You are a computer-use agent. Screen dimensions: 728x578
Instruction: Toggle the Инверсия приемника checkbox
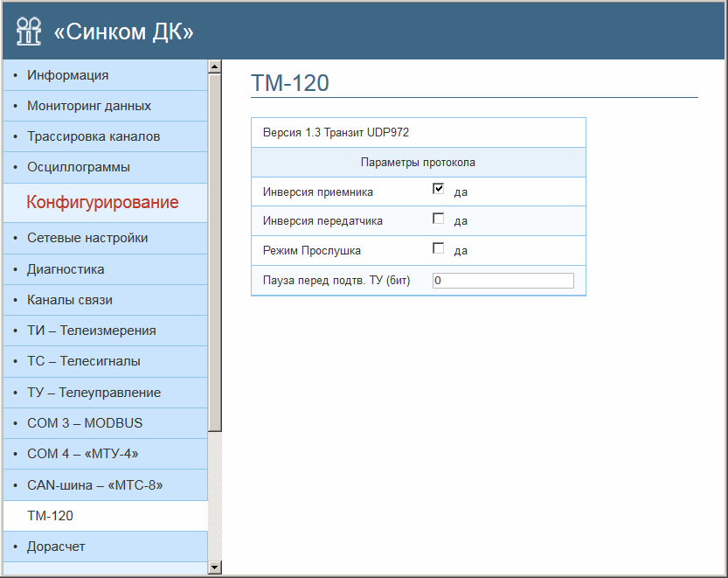[x=439, y=189]
